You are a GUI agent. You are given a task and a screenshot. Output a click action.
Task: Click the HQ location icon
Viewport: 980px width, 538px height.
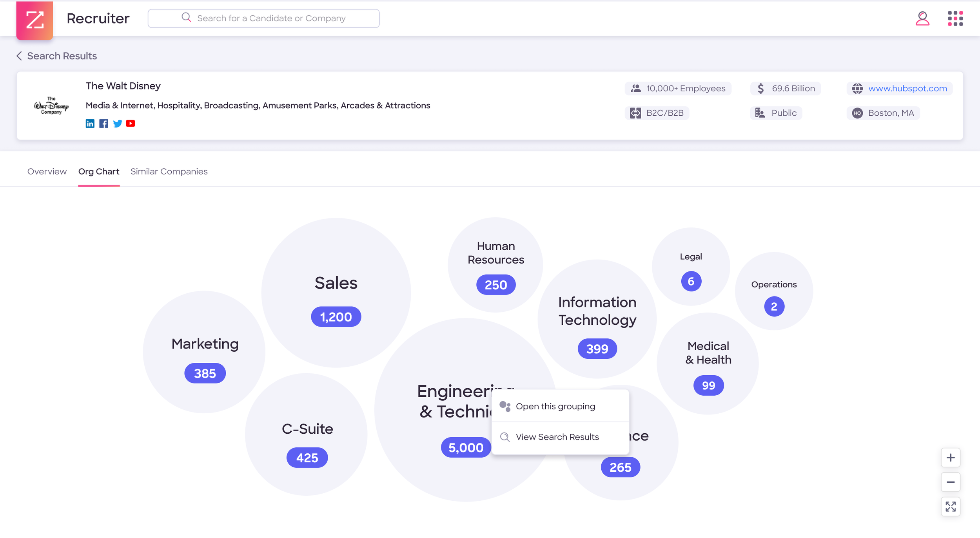[857, 113]
